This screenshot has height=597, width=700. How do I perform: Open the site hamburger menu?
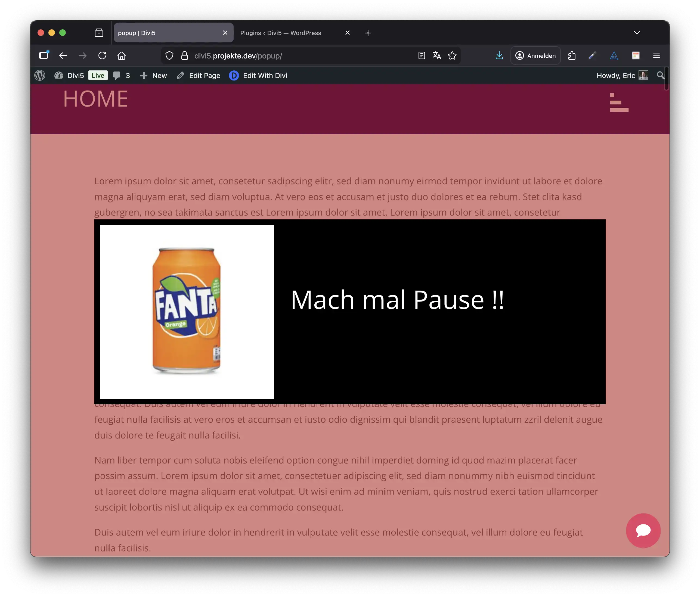coord(619,102)
